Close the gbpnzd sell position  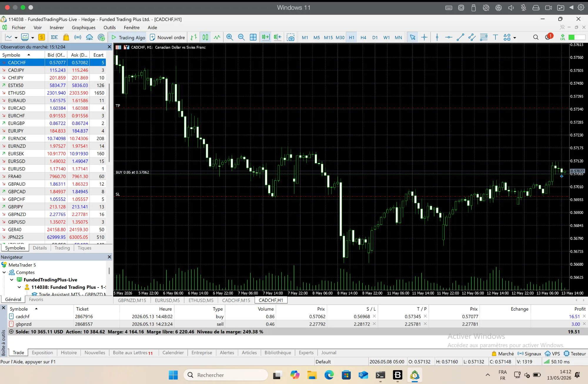(584, 324)
